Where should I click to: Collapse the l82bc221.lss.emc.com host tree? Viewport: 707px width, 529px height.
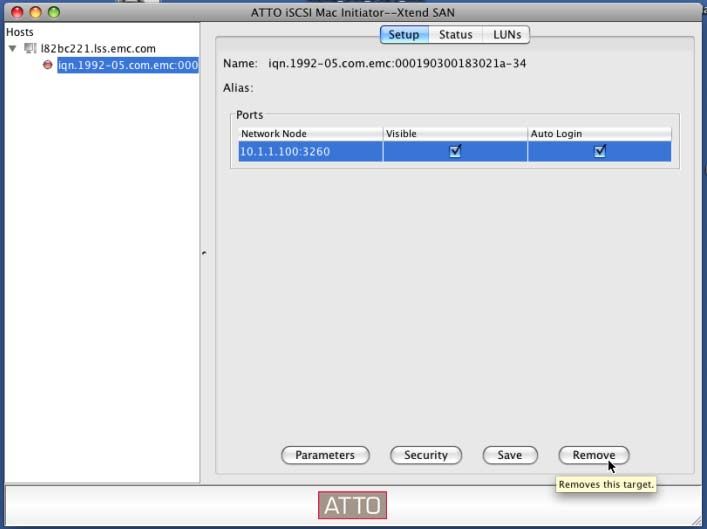(x=13, y=48)
